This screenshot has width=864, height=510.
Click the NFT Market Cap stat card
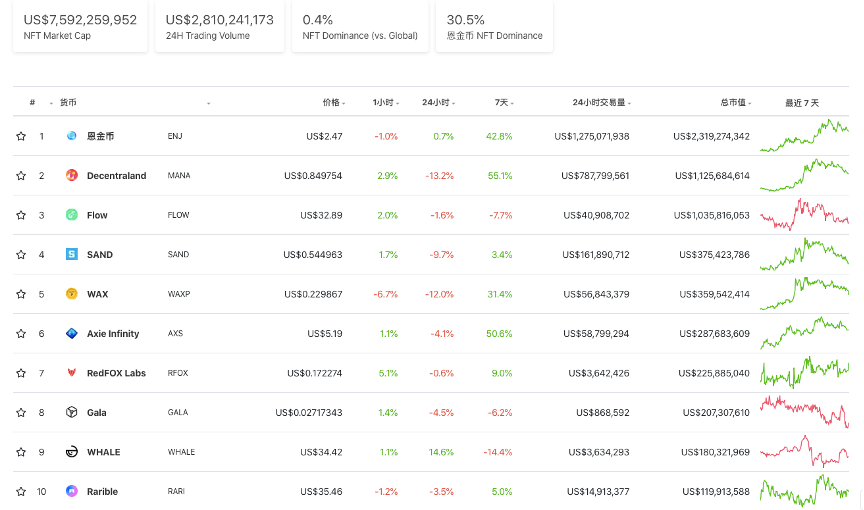[80, 26]
